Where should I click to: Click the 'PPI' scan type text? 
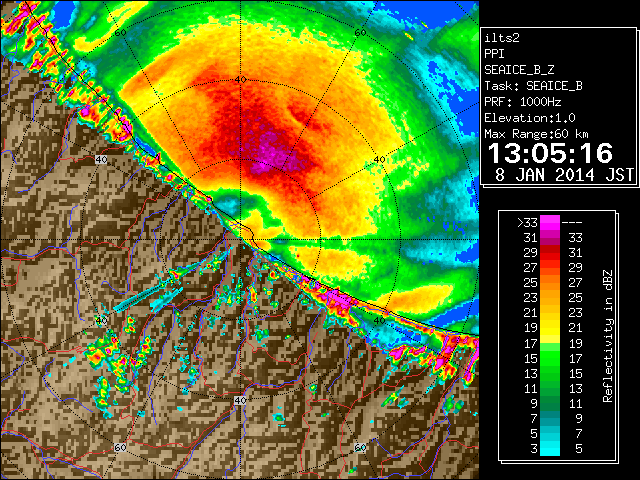point(494,54)
